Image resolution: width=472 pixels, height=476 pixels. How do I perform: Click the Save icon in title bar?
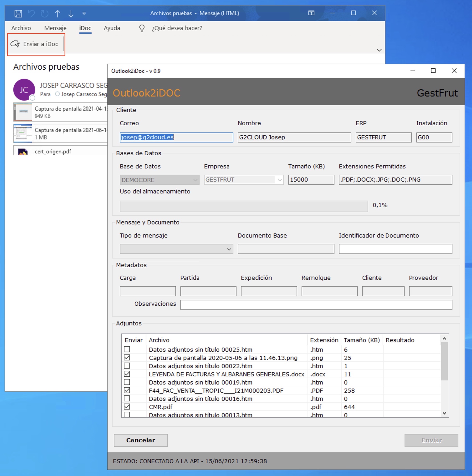click(x=18, y=13)
